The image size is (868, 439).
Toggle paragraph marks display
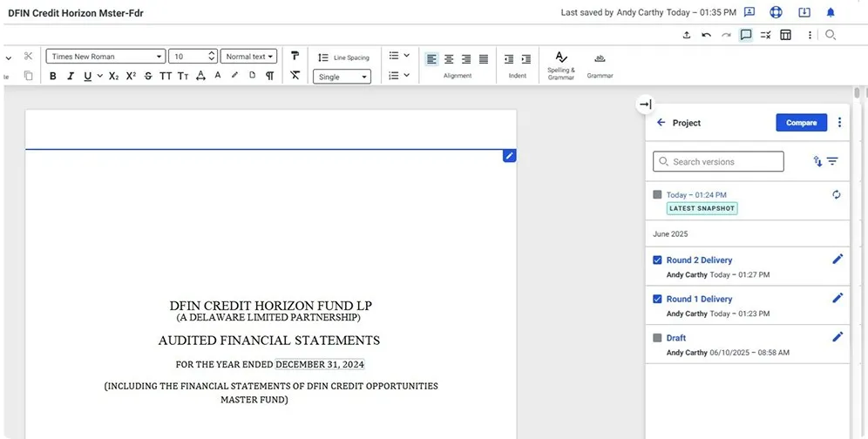[x=269, y=76]
